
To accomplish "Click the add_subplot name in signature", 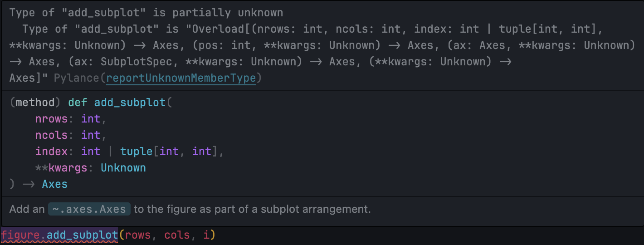I will (x=130, y=103).
